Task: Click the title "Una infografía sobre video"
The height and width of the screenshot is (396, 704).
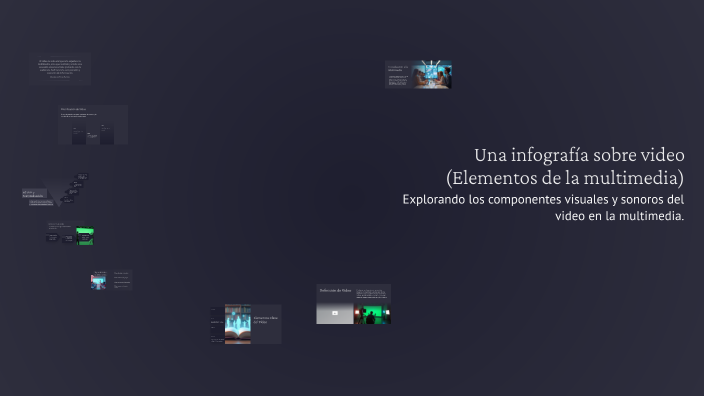Action: [x=579, y=155]
